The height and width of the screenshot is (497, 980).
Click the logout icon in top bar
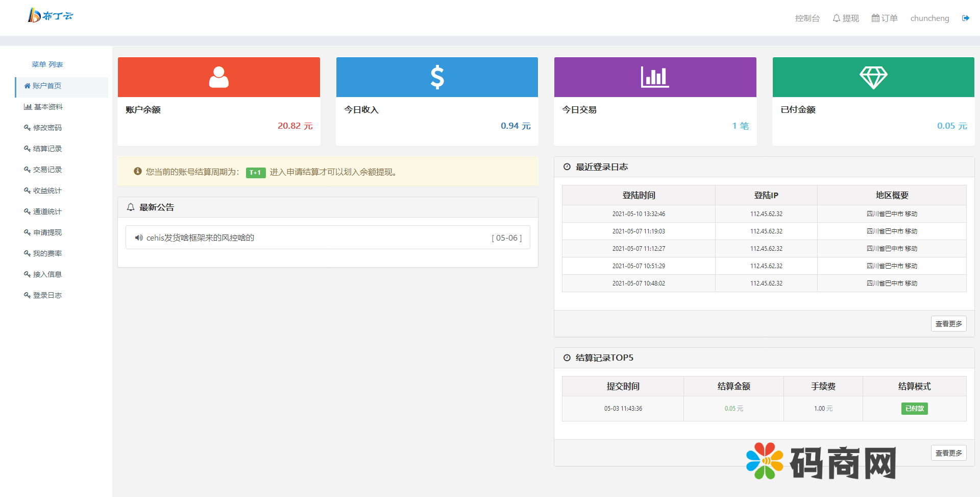[965, 18]
